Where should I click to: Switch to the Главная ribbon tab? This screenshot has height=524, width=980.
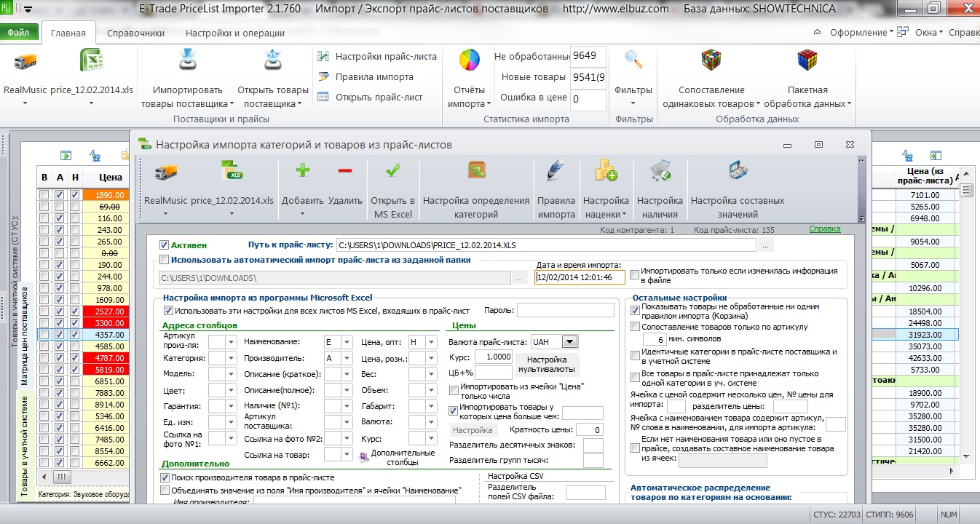point(68,33)
